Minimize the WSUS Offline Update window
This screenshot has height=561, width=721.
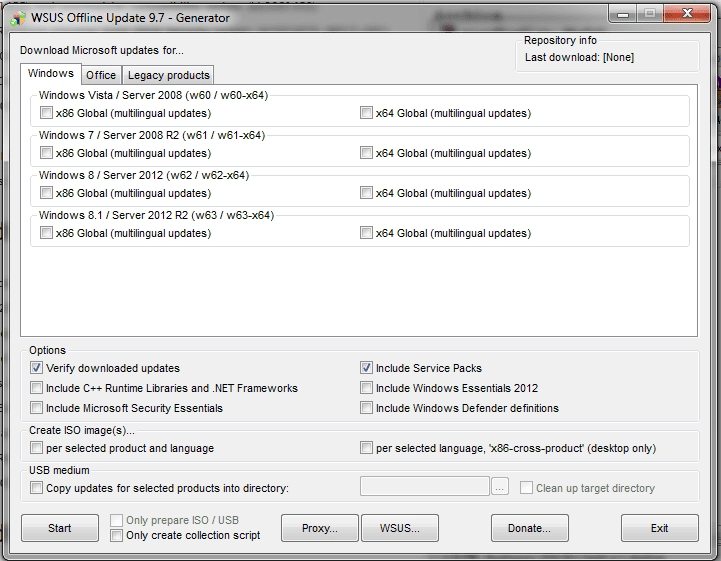623,14
